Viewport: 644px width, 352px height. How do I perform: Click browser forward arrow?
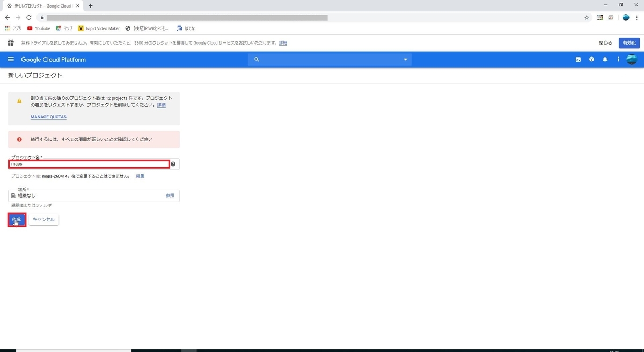click(x=18, y=17)
